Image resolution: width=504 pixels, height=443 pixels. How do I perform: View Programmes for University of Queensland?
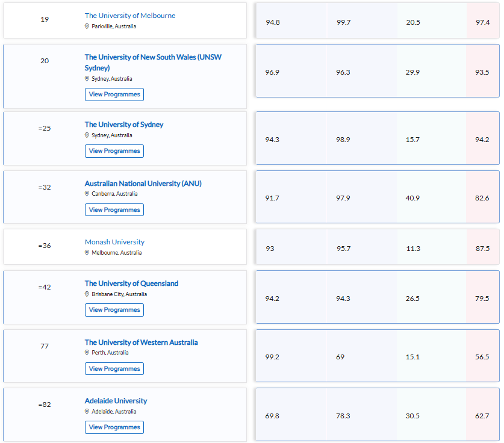coord(114,310)
